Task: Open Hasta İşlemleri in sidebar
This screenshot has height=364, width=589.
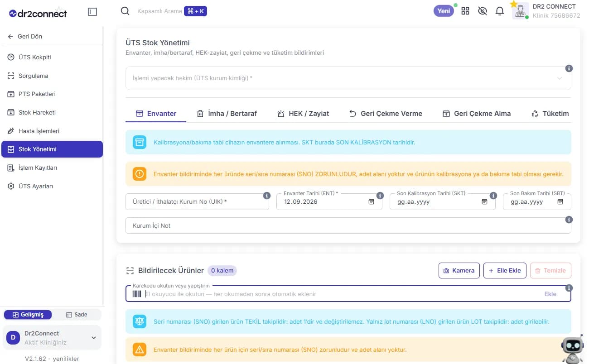Action: pyautogui.click(x=52, y=131)
